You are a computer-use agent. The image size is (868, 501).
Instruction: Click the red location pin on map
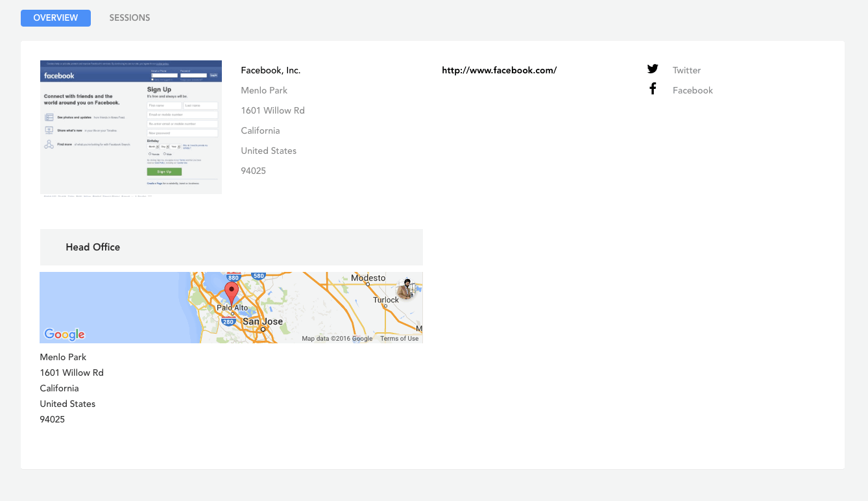(232, 294)
